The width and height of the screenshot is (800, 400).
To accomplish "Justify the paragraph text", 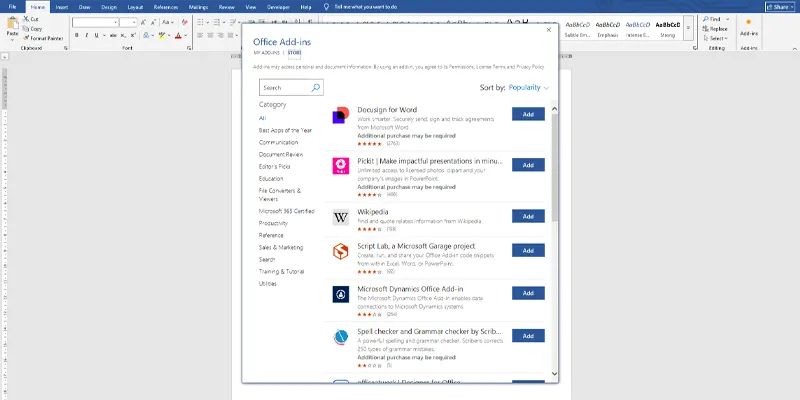I will tap(230, 35).
